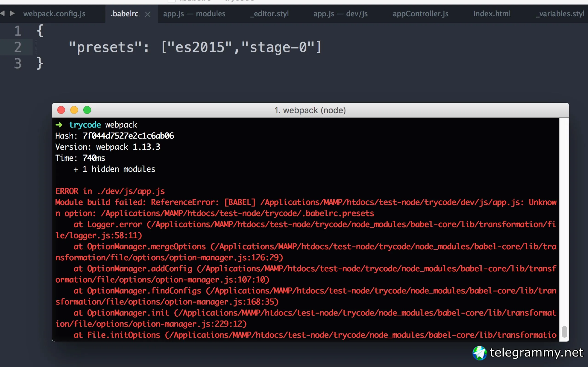Click line number 3 in gutter

click(17, 64)
